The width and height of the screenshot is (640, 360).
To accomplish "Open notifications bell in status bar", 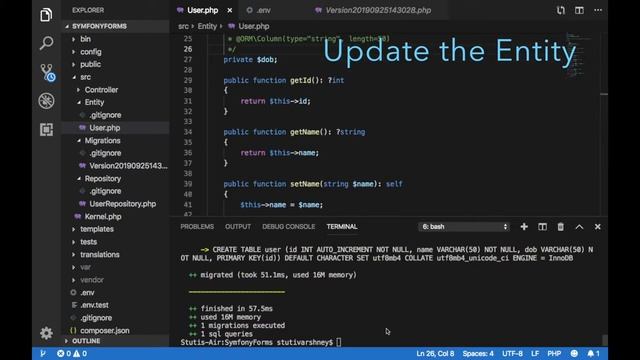I will point(593,353).
